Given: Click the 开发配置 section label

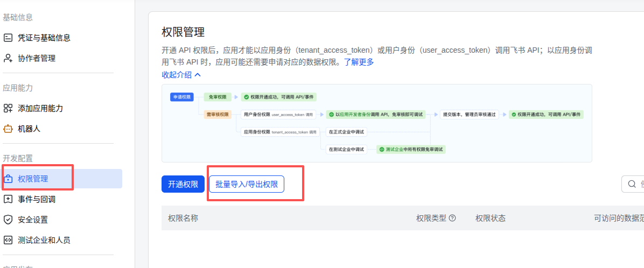Looking at the screenshot, I should [18, 158].
